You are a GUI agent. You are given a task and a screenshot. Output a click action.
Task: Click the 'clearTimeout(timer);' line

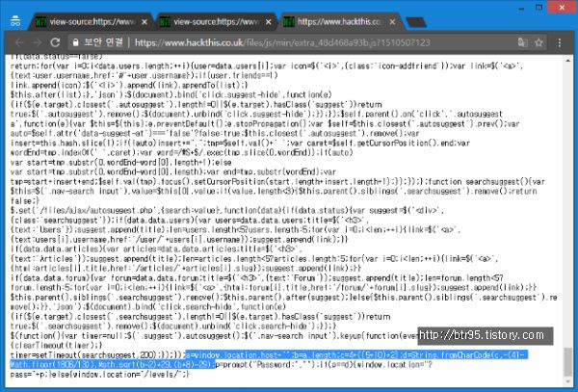pos(57,345)
